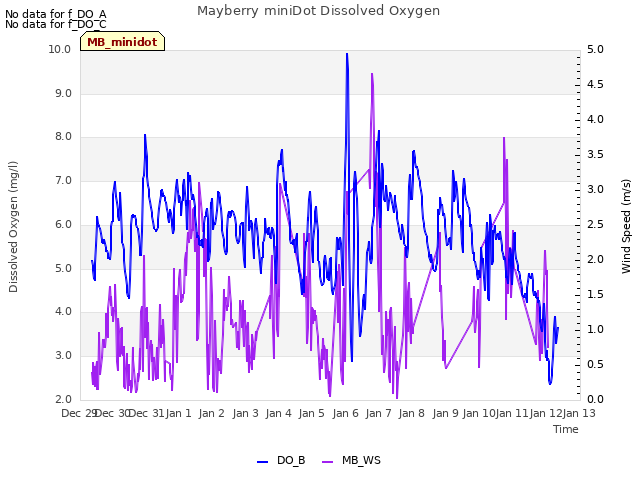Click the right axis 4.5 wind speed label
Viewport: 640px width, 480px height.
click(595, 84)
